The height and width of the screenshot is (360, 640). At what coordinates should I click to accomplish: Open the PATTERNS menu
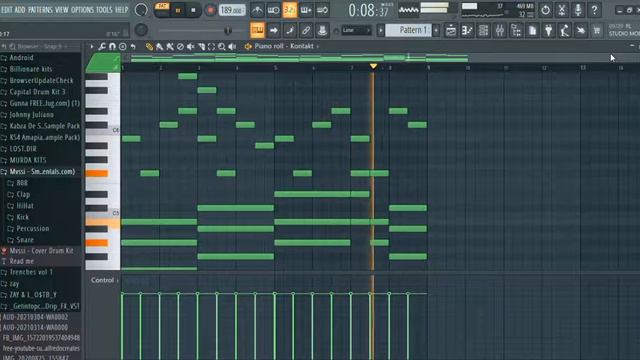click(x=40, y=10)
